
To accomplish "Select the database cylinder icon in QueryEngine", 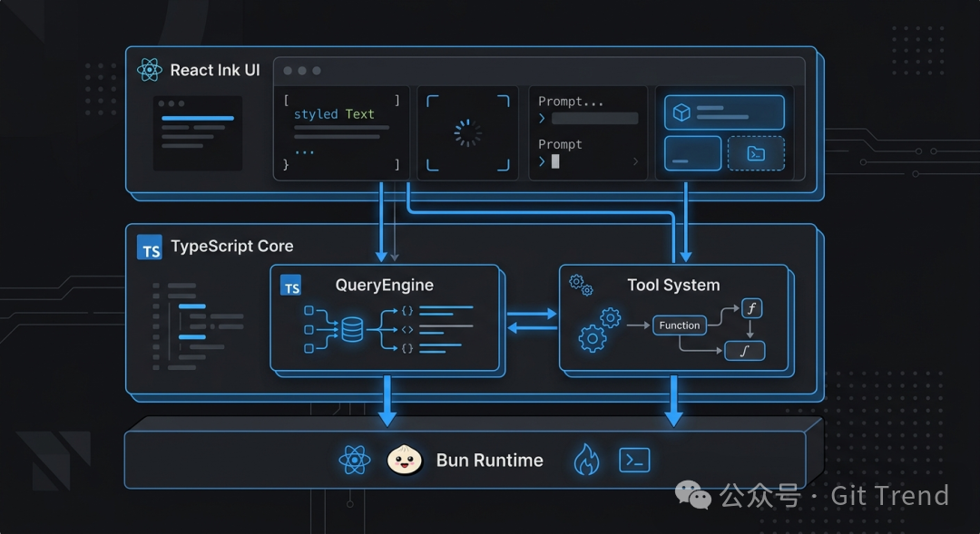I will 352,329.
